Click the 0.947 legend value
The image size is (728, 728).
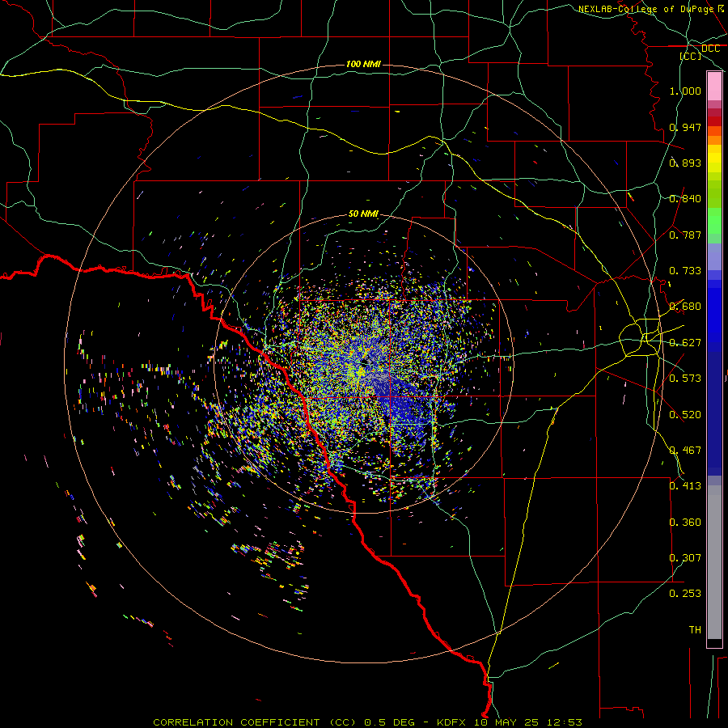click(x=685, y=127)
